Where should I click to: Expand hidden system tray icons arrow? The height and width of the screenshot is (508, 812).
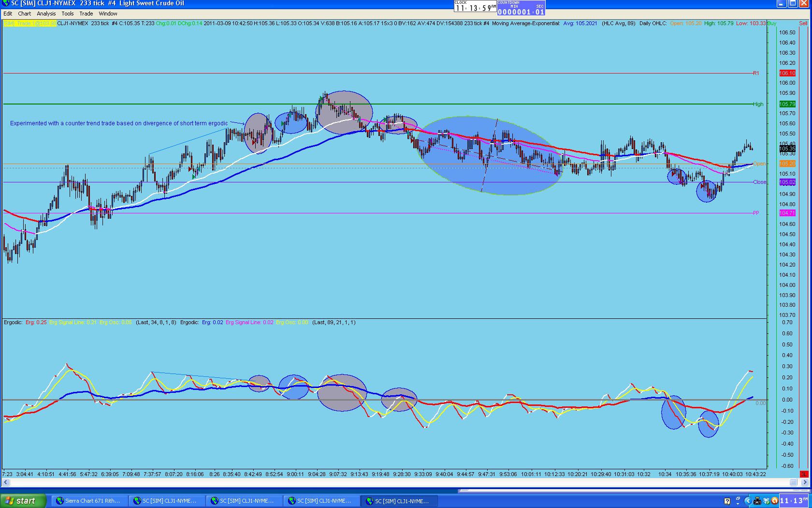(x=748, y=501)
